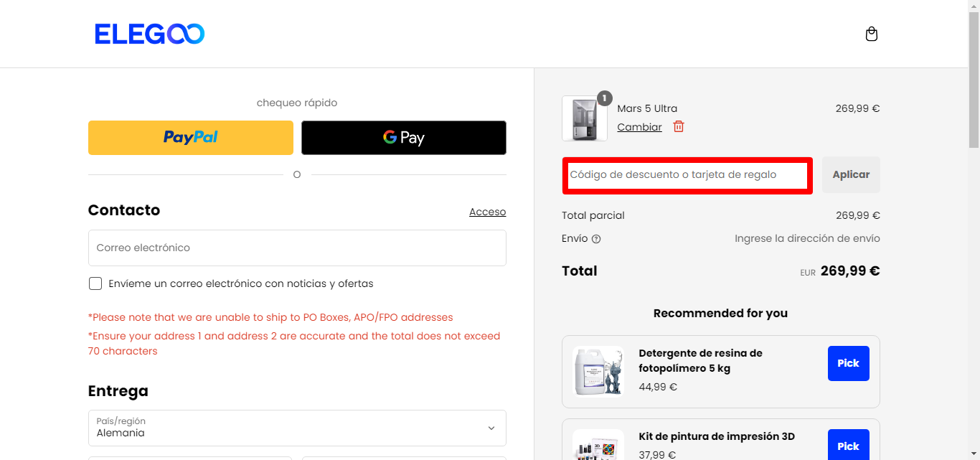
Task: Open the resin detergent product thumbnail
Action: tap(598, 371)
